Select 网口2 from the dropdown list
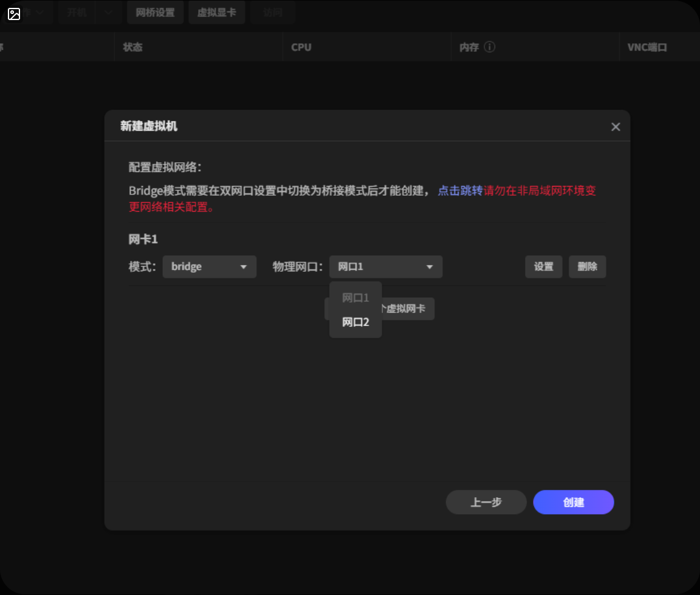Image resolution: width=700 pixels, height=595 pixels. click(x=355, y=322)
